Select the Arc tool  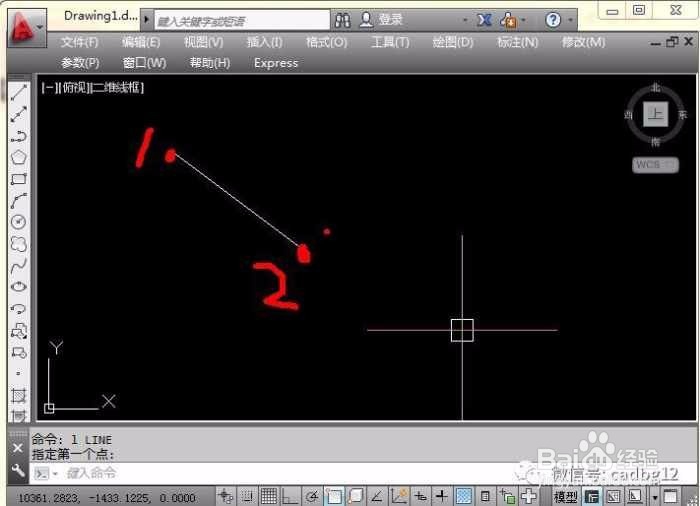point(19,201)
